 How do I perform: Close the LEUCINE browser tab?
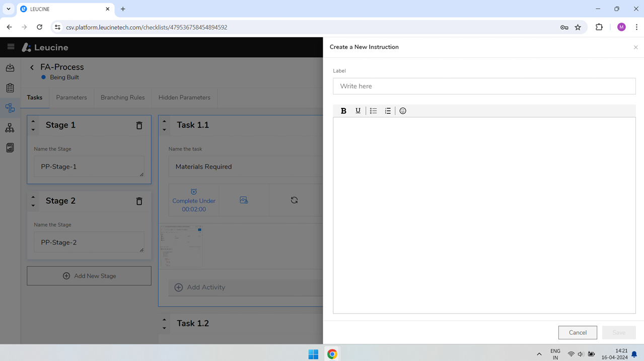(107, 9)
